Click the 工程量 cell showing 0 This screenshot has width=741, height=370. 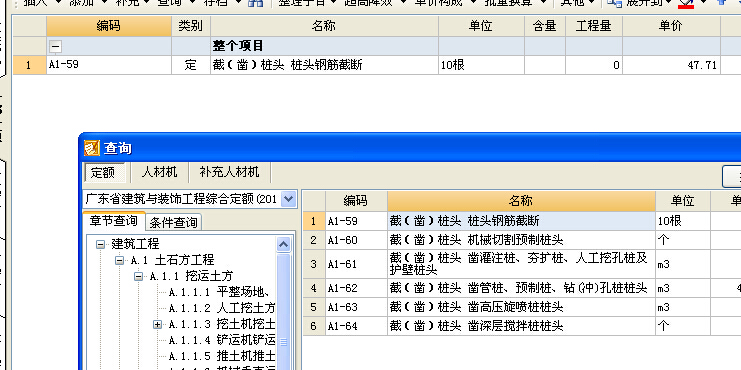[x=594, y=65]
